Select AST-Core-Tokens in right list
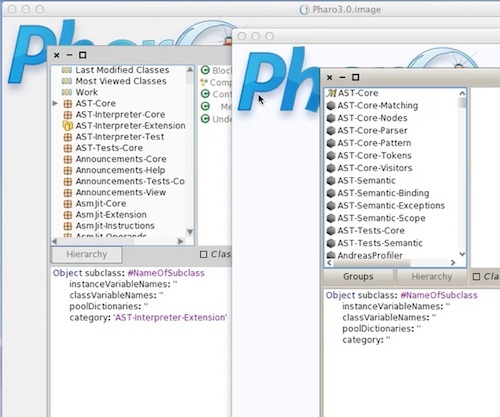500x417 pixels. coord(374,156)
